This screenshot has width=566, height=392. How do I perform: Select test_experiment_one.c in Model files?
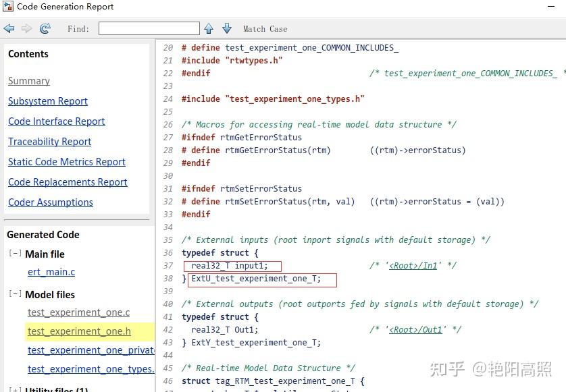coord(80,312)
